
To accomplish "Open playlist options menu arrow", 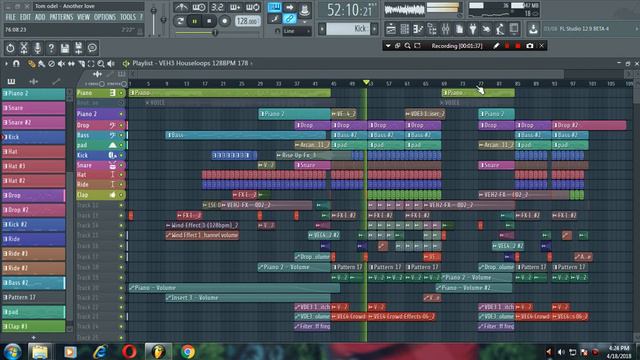I will [x=6, y=63].
